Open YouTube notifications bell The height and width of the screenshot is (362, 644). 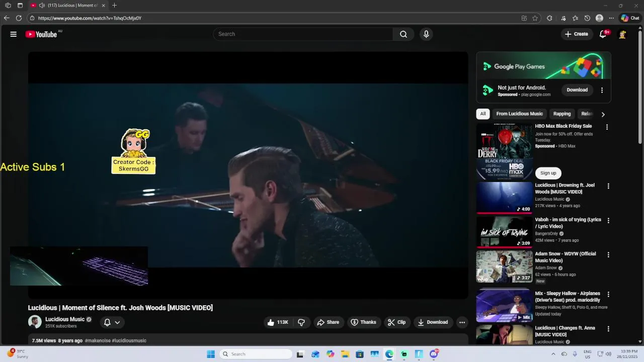603,34
